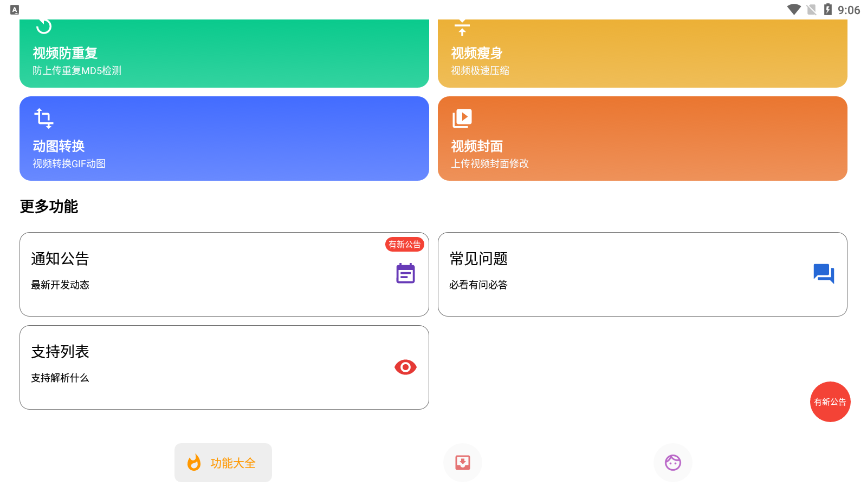Tap the video library icon on 视频封面
Viewport: 867px width, 487px height.
point(462,119)
